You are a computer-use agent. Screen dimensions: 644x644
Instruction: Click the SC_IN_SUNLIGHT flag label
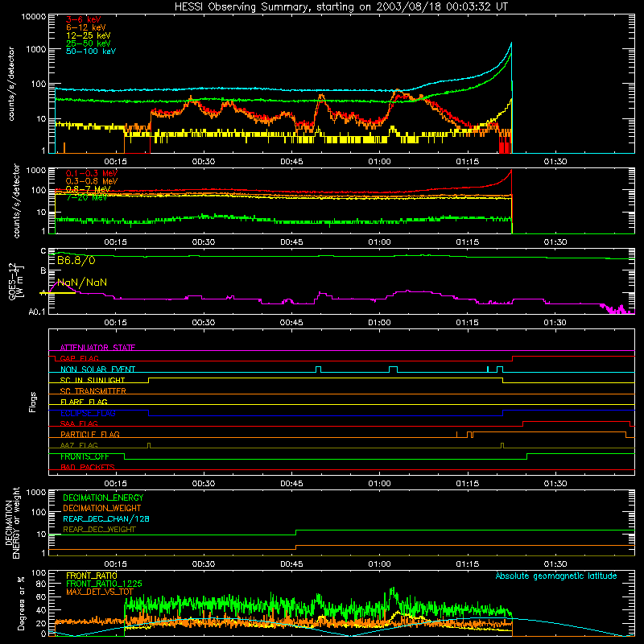(x=93, y=380)
